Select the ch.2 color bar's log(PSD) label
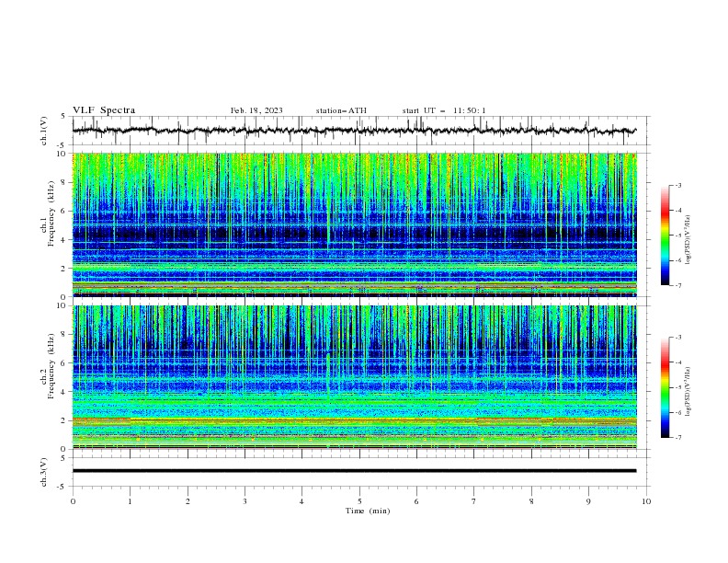Image resolution: width=728 pixels, height=563 pixels. (x=688, y=392)
